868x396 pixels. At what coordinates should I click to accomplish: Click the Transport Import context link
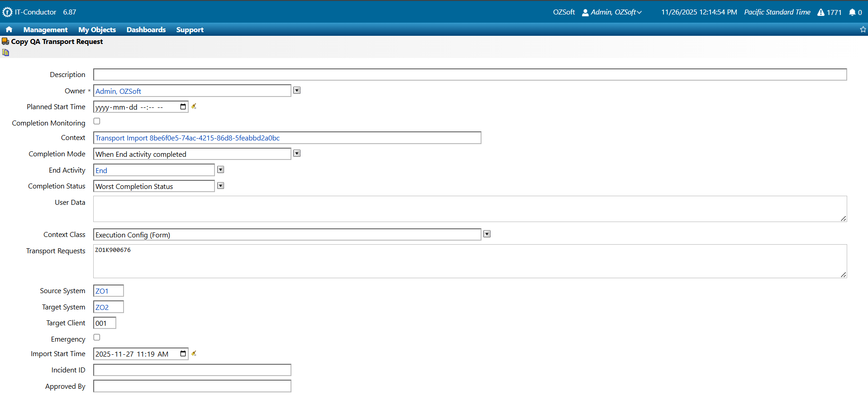point(187,138)
